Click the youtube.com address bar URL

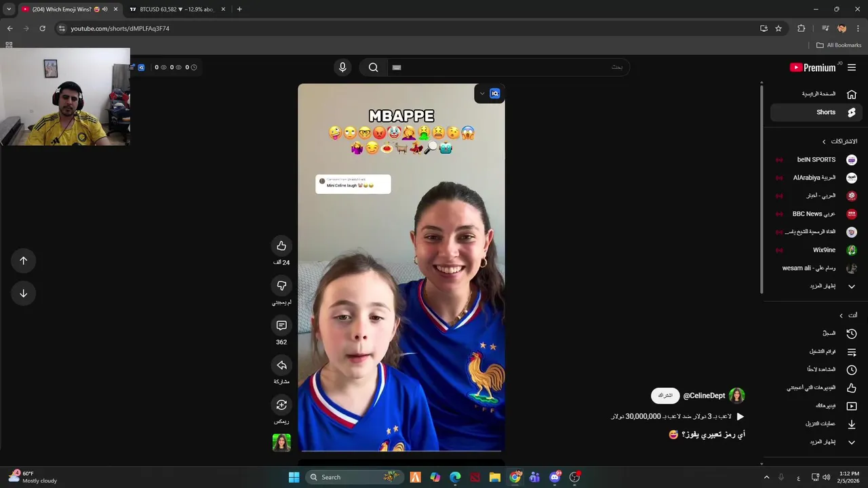click(120, 28)
